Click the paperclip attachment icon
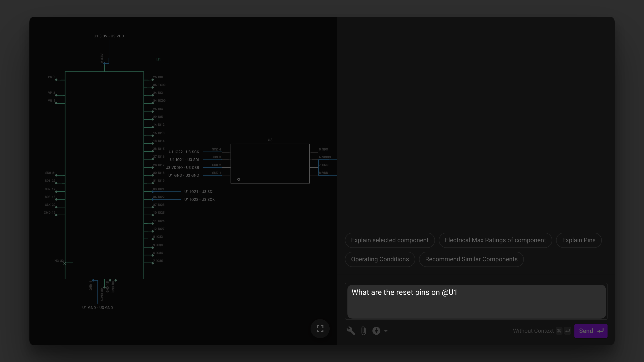Image resolution: width=644 pixels, height=362 pixels. click(363, 331)
